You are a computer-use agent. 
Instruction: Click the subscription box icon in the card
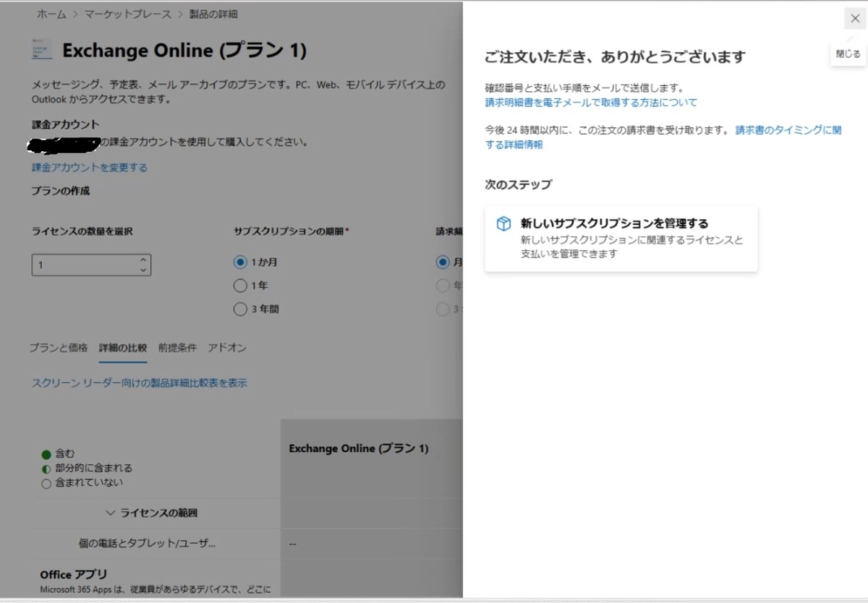click(503, 223)
